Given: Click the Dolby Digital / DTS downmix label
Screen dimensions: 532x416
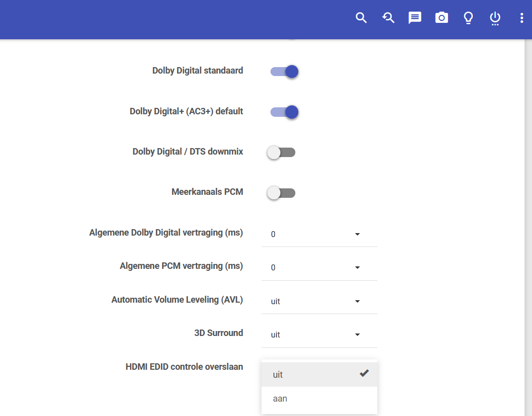Looking at the screenshot, I should (187, 152).
